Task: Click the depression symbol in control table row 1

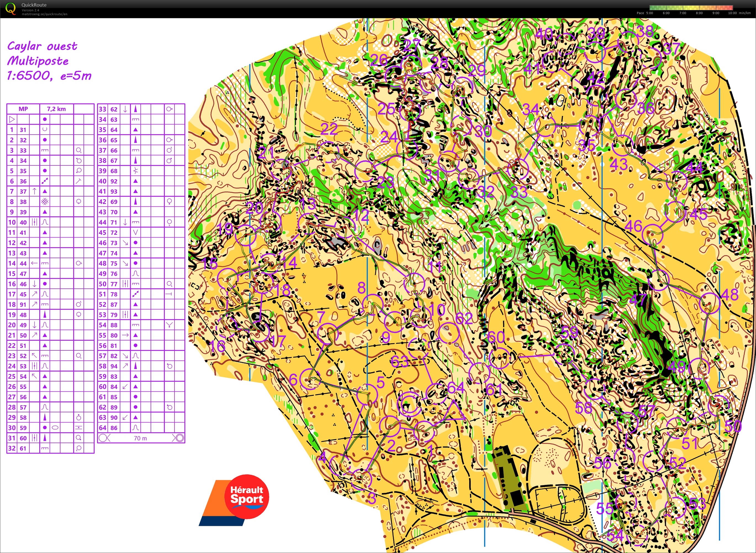Action: point(45,129)
